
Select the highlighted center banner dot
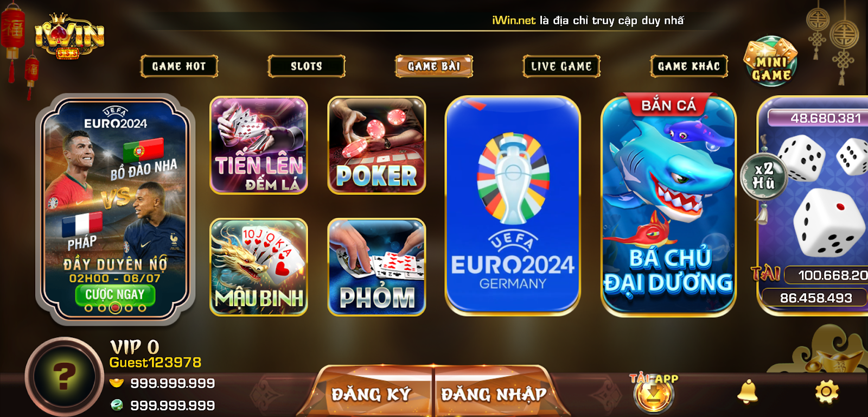coord(115,308)
